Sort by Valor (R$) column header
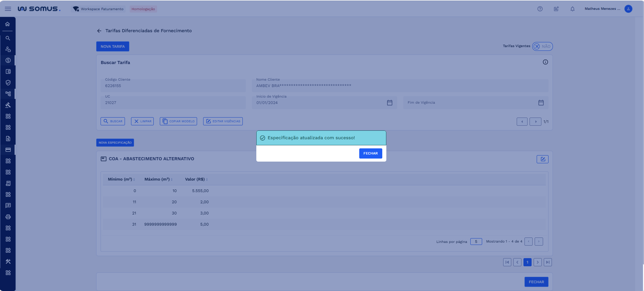The image size is (644, 291). (196, 179)
